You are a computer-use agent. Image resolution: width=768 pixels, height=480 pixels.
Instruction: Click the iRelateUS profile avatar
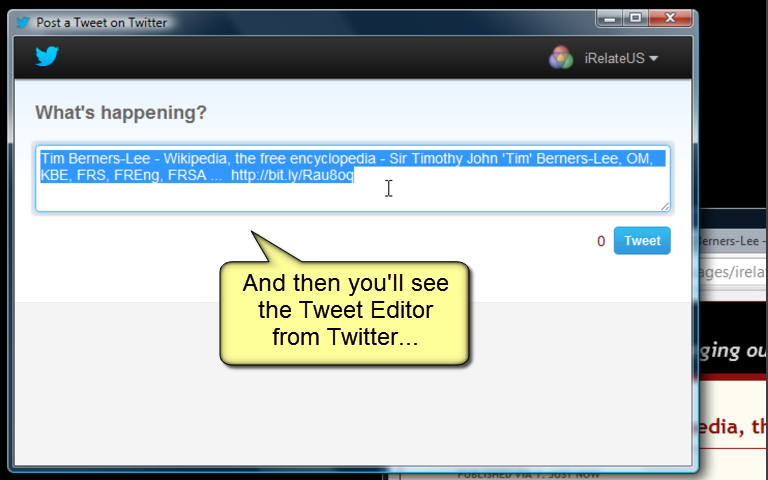pos(561,58)
